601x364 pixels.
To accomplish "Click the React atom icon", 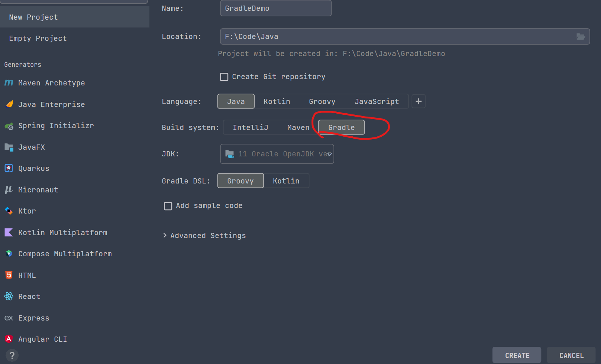I will 9,296.
